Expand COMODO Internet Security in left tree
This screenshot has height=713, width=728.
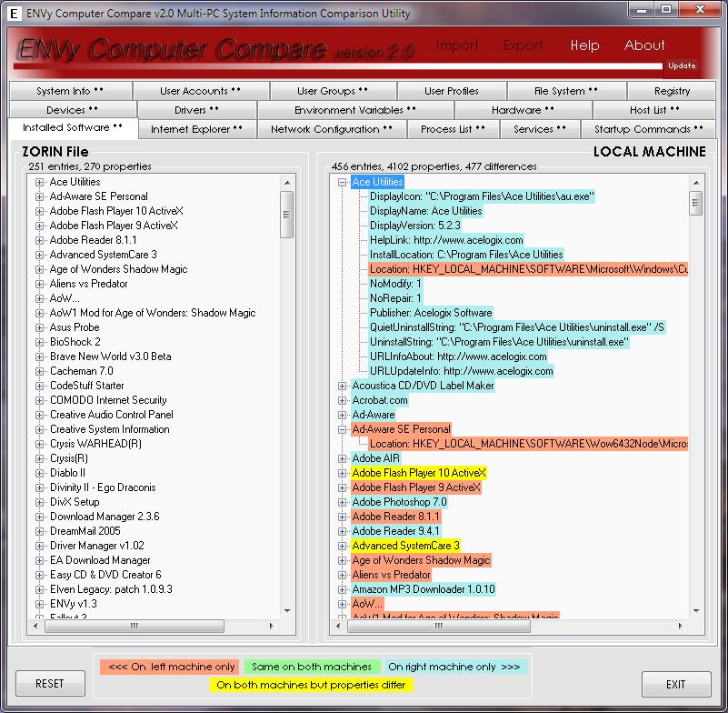39,400
